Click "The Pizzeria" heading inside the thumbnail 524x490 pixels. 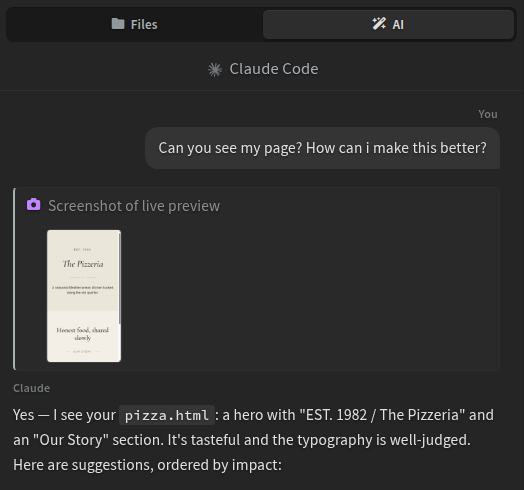83,264
